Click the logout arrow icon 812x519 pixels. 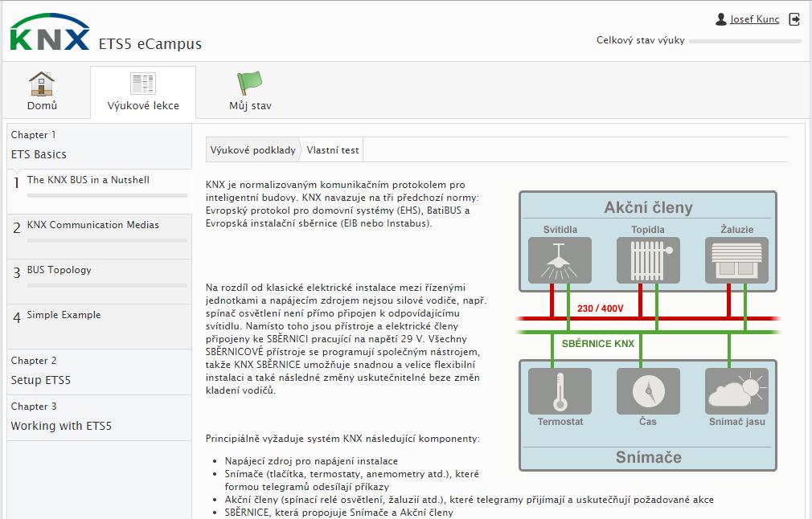794,19
